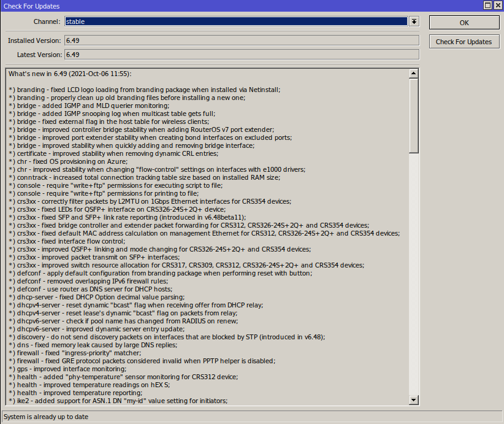504x424 pixels.
Task: Click the "What's new in 6.49" heading line
Action: tap(71, 74)
